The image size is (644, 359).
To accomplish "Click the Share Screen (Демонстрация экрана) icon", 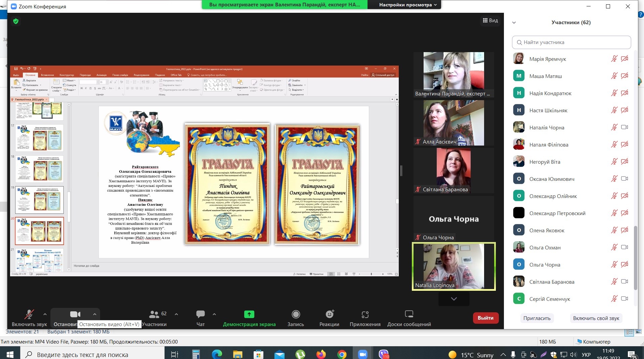I will point(249,314).
